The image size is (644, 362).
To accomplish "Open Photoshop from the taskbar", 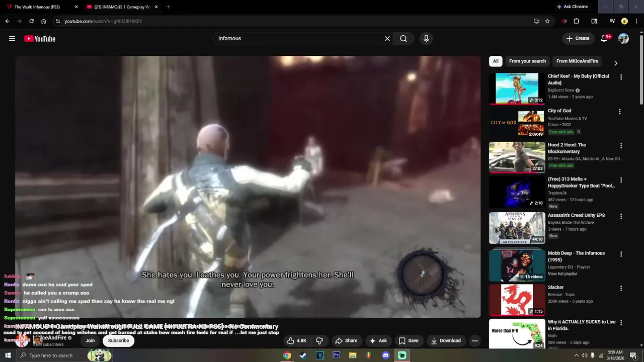I will [336, 355].
